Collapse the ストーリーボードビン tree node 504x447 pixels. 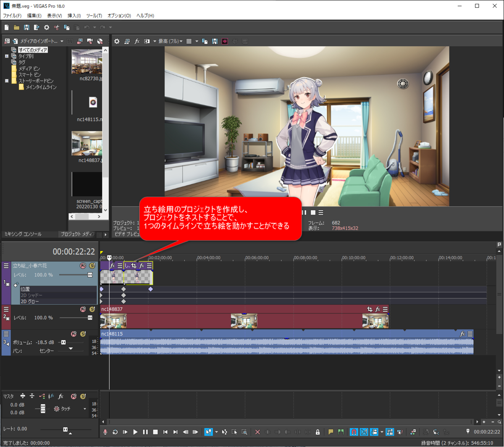coord(7,81)
